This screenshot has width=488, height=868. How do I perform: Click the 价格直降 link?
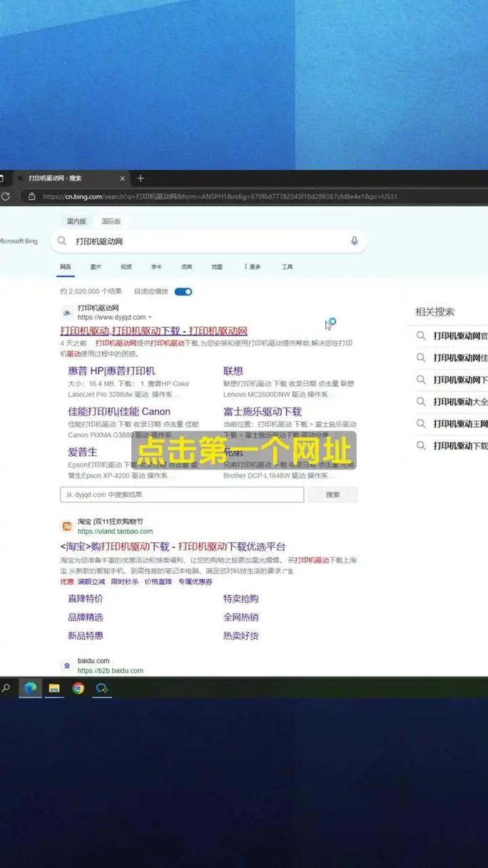tap(158, 582)
